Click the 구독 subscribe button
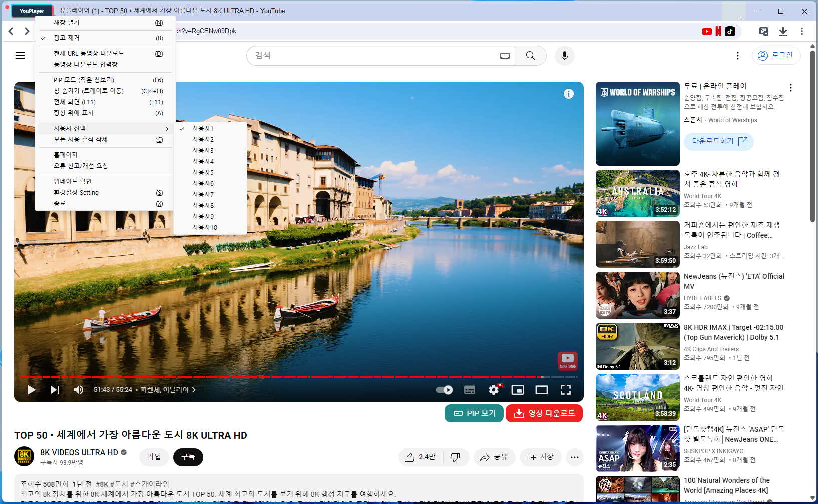The height and width of the screenshot is (504, 818). 188,457
